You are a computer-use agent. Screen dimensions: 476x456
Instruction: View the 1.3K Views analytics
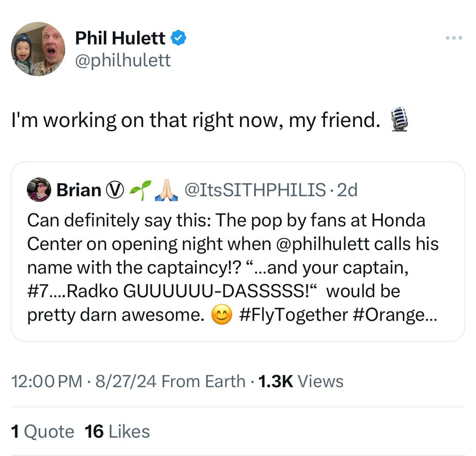[x=300, y=381]
